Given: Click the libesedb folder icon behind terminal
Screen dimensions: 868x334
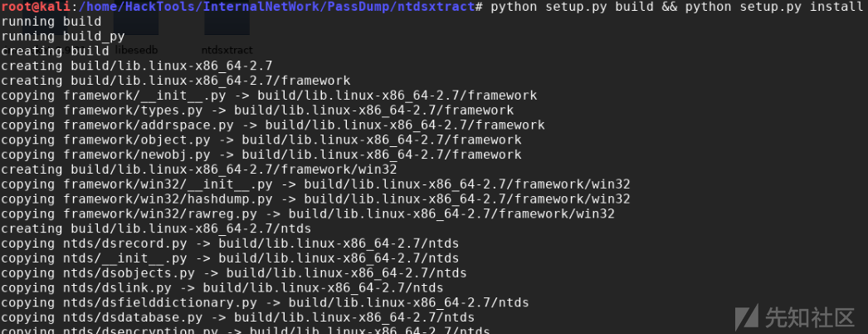Looking at the screenshot, I should [x=136, y=25].
